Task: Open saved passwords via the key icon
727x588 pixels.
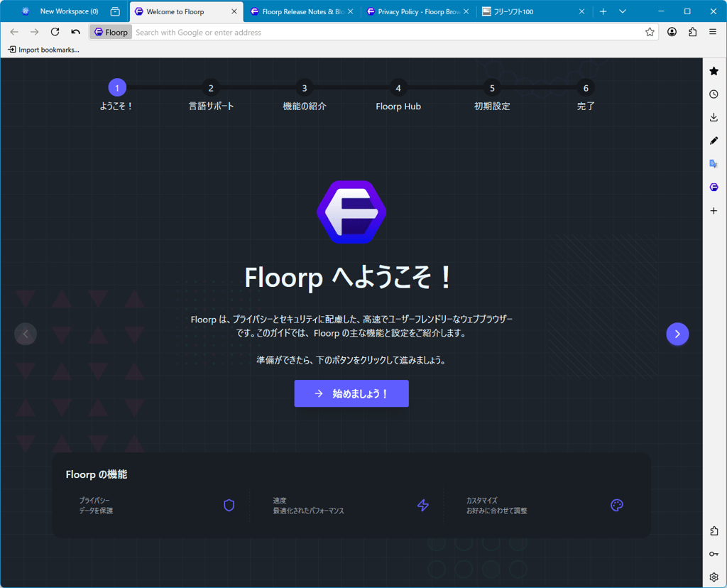Action: pos(714,554)
